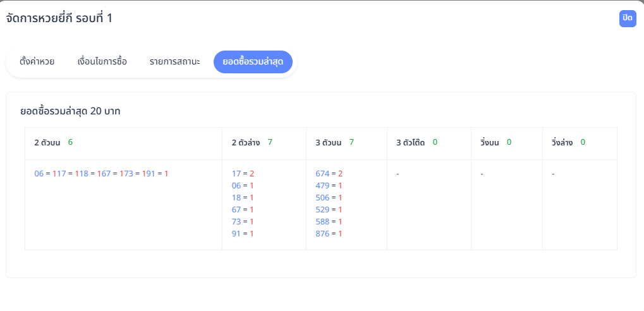This screenshot has width=644, height=311.
Task: Click the ยอดซื้อรวมล่าสุด 20 บาท heading
Action: tap(70, 112)
